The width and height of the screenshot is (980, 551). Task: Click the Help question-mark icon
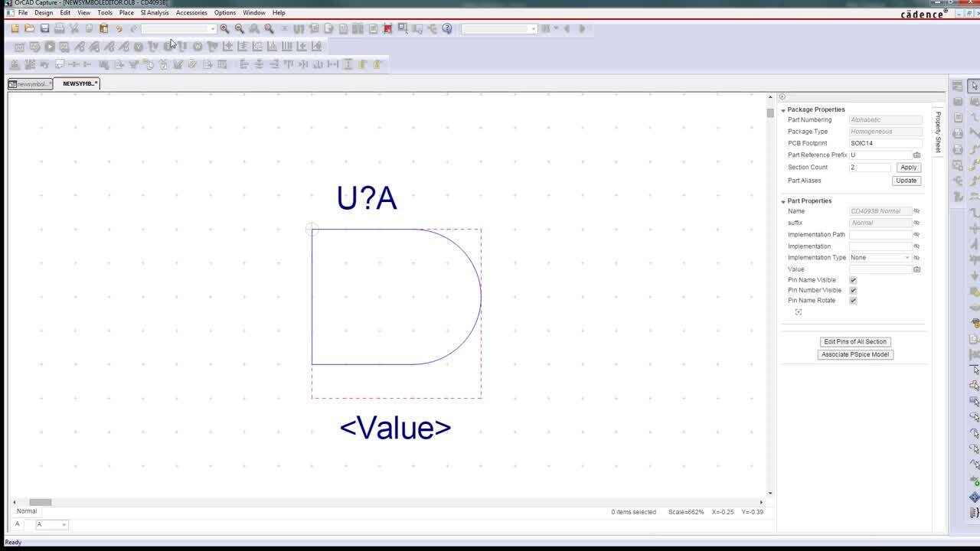pos(449,29)
